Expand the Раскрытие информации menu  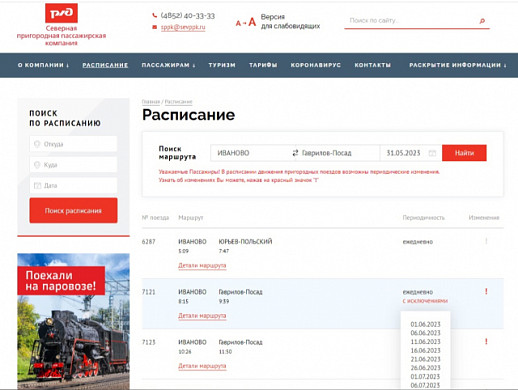pyautogui.click(x=458, y=65)
